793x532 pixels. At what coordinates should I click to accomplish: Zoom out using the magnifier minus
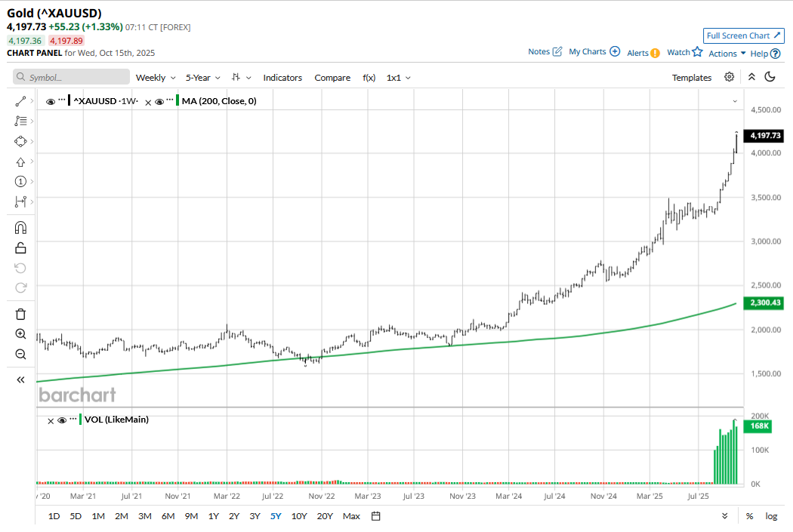pos(20,354)
